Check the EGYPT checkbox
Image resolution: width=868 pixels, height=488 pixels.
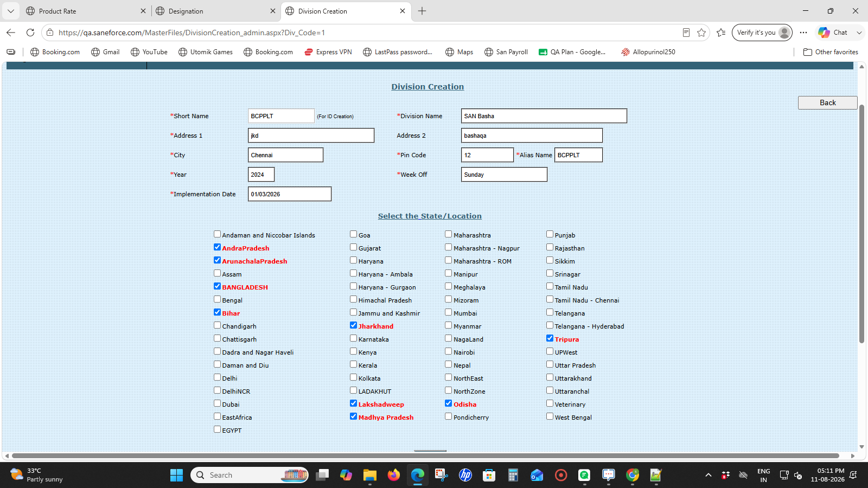(x=217, y=429)
